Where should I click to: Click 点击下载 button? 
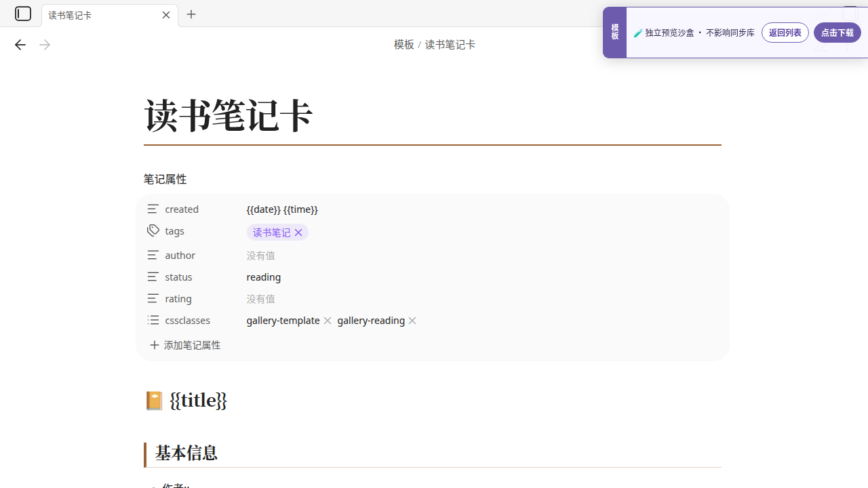pyautogui.click(x=837, y=33)
